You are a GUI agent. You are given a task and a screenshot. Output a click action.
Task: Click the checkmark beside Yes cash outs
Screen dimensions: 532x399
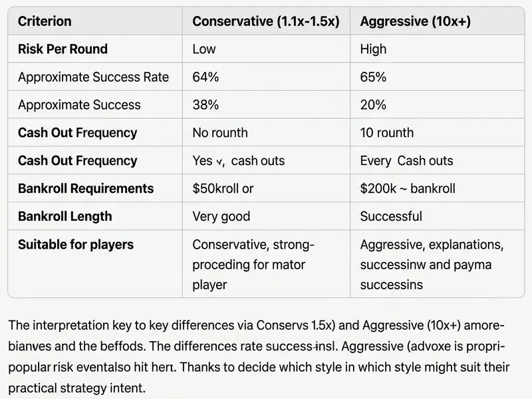(220, 162)
